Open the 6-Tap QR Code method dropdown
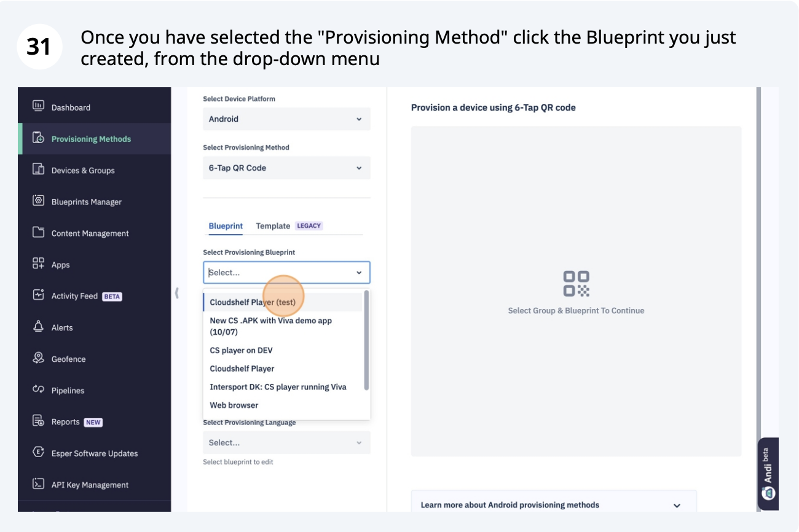This screenshot has height=532, width=799. pyautogui.click(x=286, y=168)
